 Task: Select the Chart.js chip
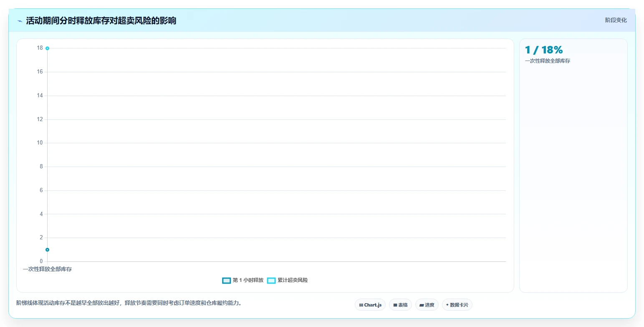coord(370,305)
